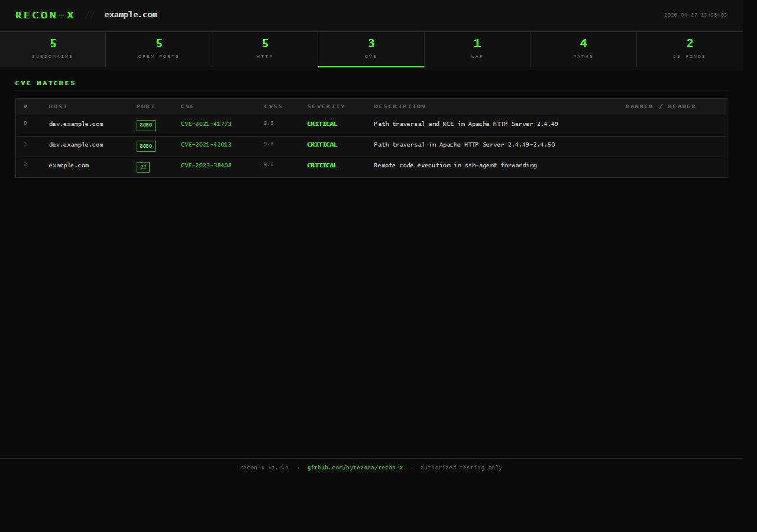Click the Severity column header
The height and width of the screenshot is (532, 757).
tap(326, 106)
